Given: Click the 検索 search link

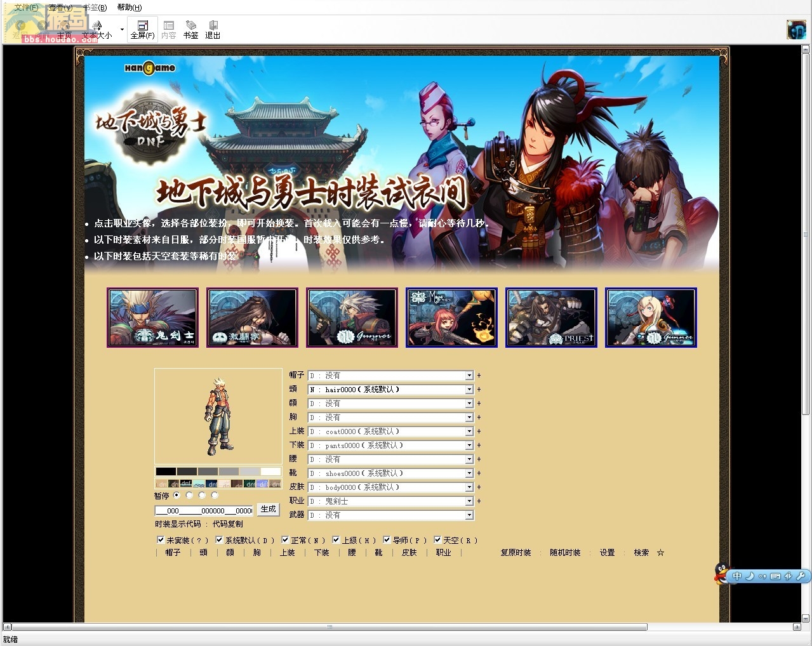Looking at the screenshot, I should (641, 553).
